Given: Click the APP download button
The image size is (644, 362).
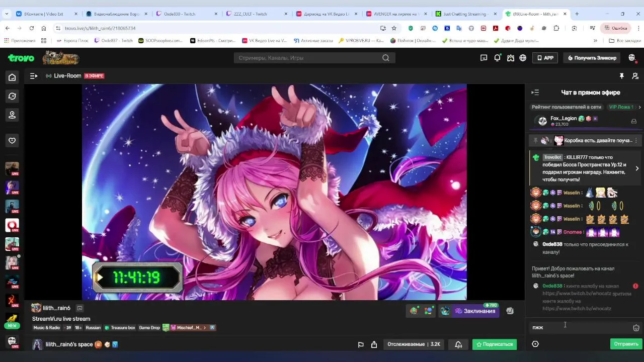Looking at the screenshot, I should (545, 58).
